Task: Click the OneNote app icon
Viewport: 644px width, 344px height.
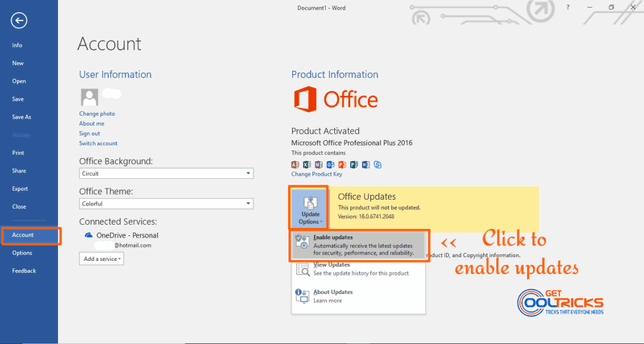Action: pos(319,165)
